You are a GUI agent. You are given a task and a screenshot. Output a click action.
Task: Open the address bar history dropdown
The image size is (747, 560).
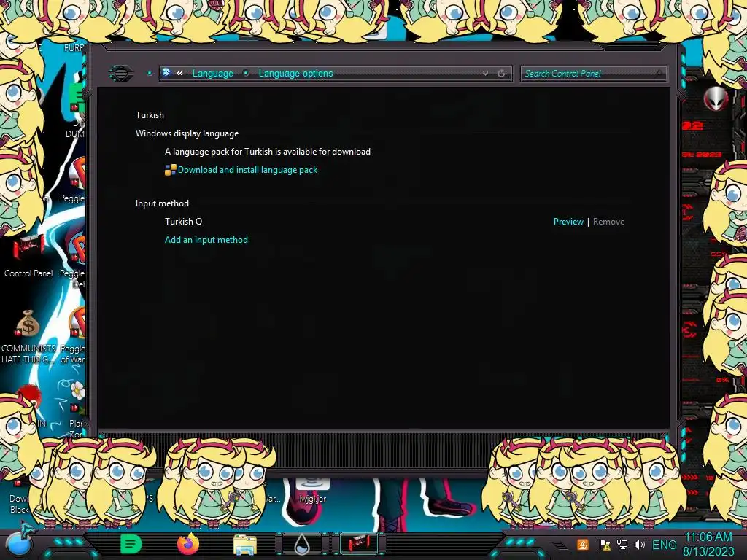[x=485, y=74]
